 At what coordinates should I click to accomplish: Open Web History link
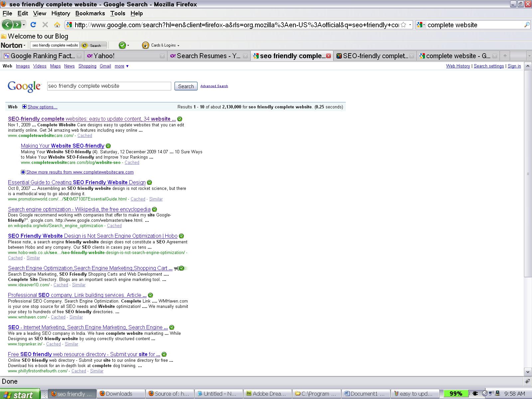458,66
